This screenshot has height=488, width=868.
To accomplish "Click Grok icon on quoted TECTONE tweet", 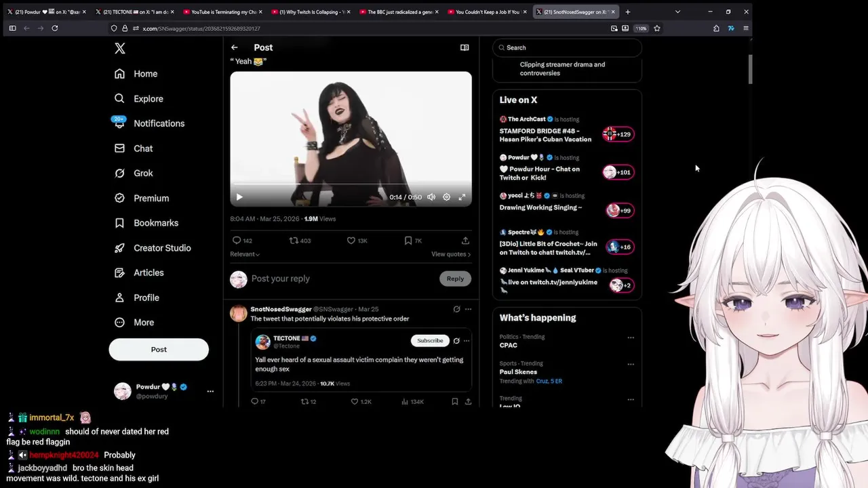I will pyautogui.click(x=456, y=340).
